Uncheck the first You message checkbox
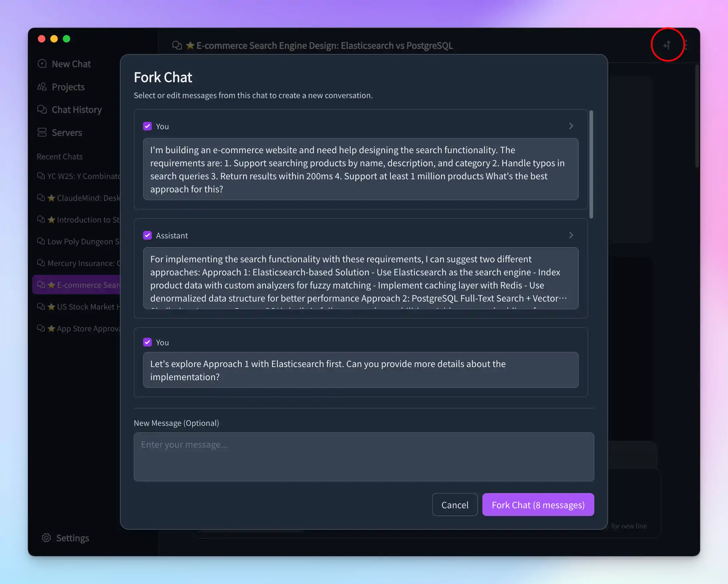The height and width of the screenshot is (584, 728). click(x=147, y=126)
